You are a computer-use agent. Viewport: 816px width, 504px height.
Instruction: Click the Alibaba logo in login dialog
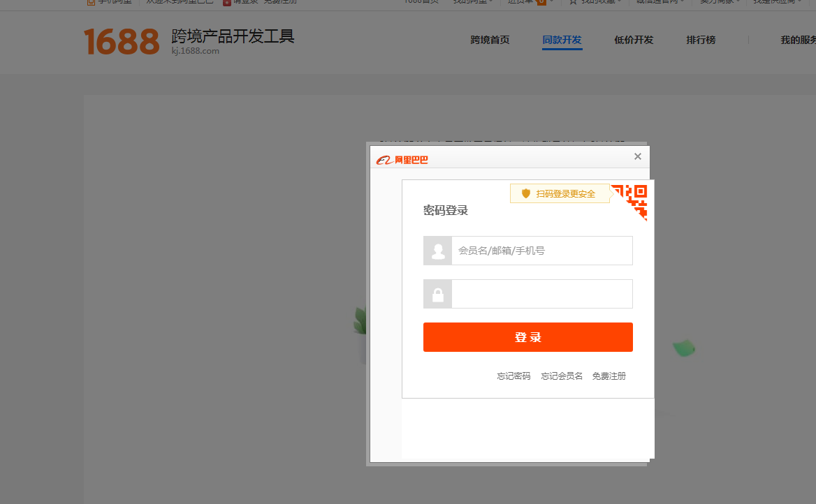coord(402,160)
